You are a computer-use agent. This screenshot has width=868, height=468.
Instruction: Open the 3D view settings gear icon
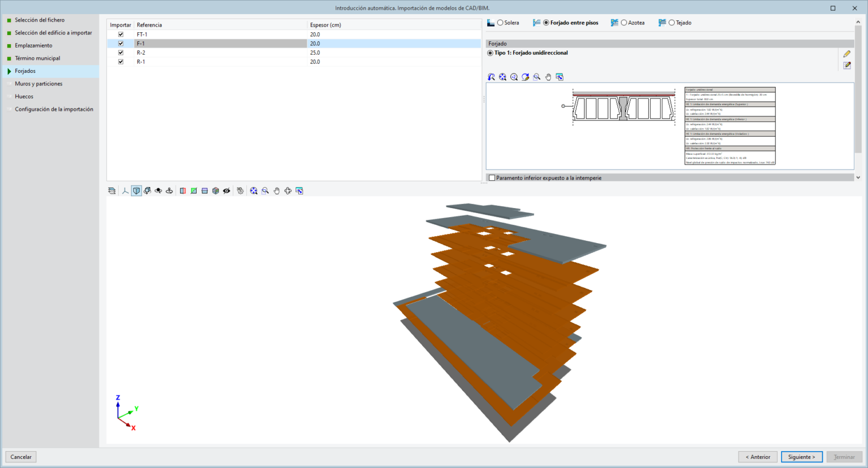pyautogui.click(x=240, y=190)
